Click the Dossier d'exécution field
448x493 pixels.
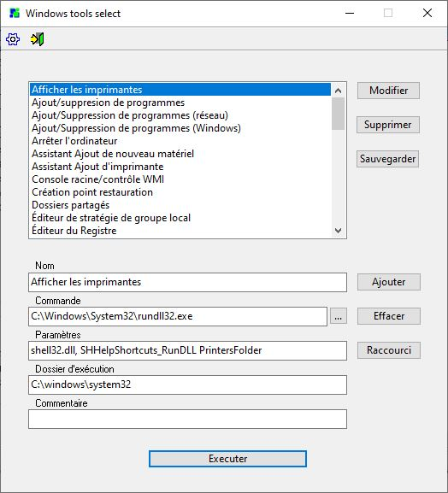[x=187, y=384]
